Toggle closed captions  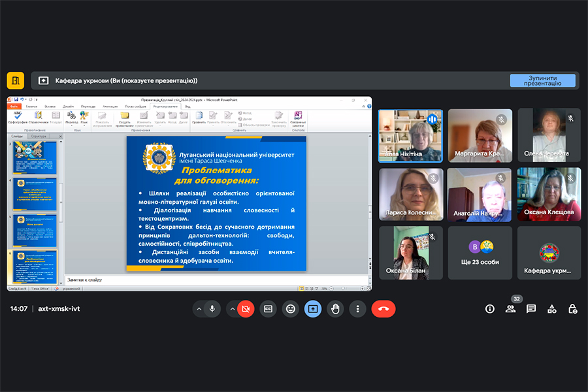coord(268,309)
